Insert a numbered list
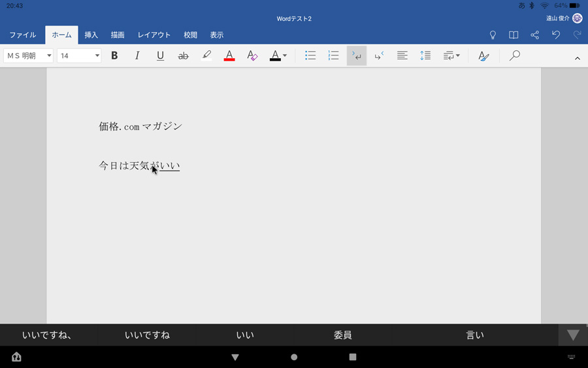The image size is (588, 368). point(333,56)
